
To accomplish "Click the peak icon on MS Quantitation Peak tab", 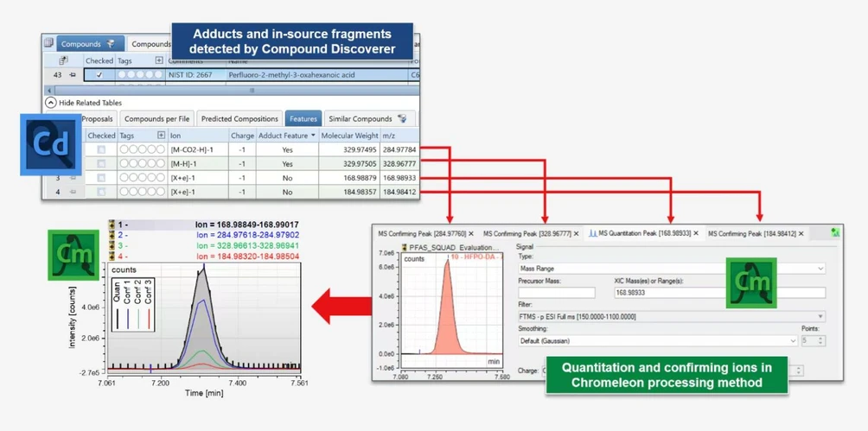I will 591,233.
